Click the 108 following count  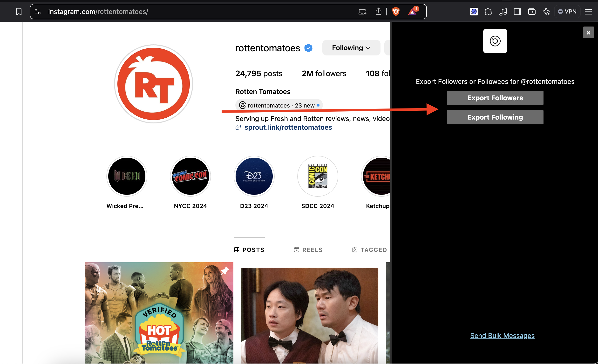click(378, 74)
